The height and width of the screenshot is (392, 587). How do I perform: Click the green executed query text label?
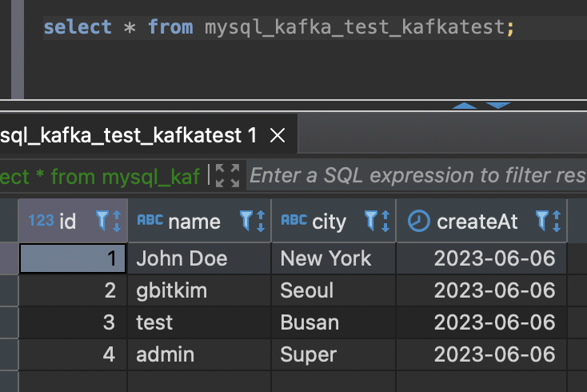[100, 176]
